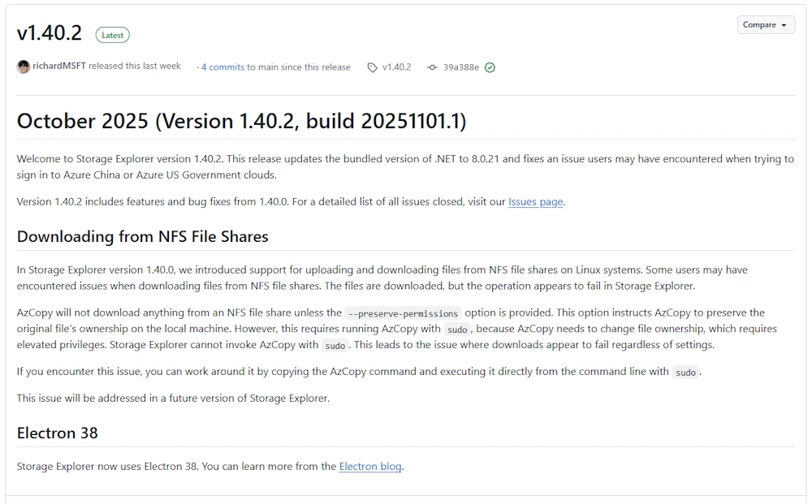Open the v1.40.2 release title
This screenshot has height=504, width=812.
(50, 33)
